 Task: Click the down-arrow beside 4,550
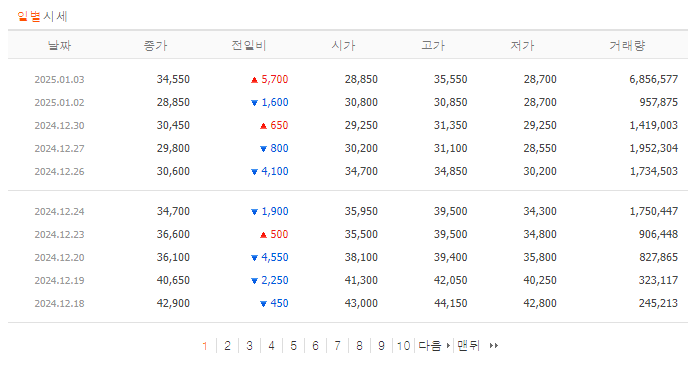click(255, 258)
